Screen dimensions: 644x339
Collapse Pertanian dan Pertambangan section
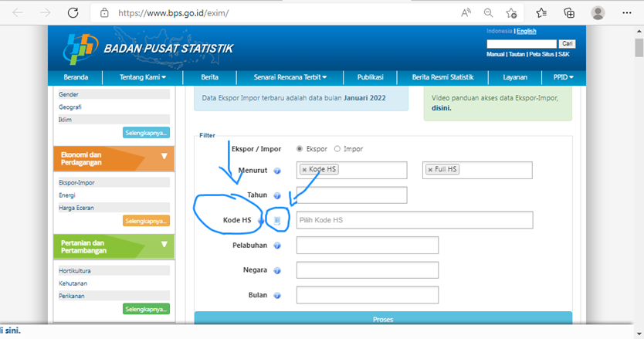point(164,244)
